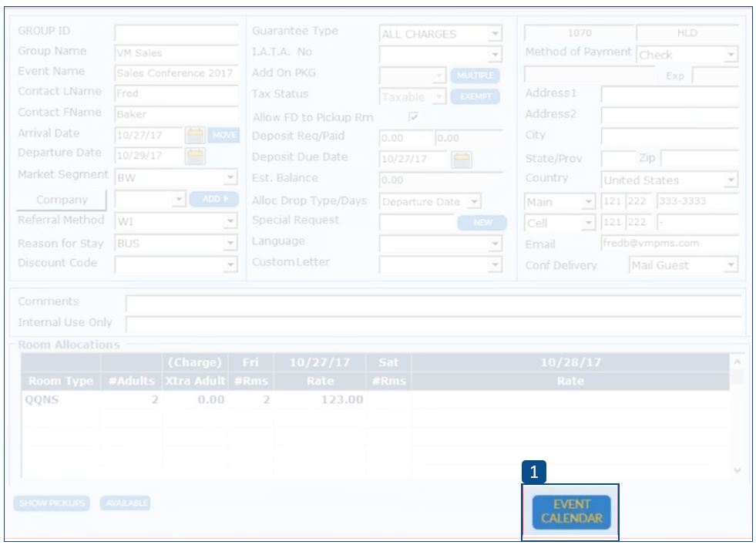Image resolution: width=756 pixels, height=545 pixels.
Task: Click the ADD company button
Action: [215, 199]
